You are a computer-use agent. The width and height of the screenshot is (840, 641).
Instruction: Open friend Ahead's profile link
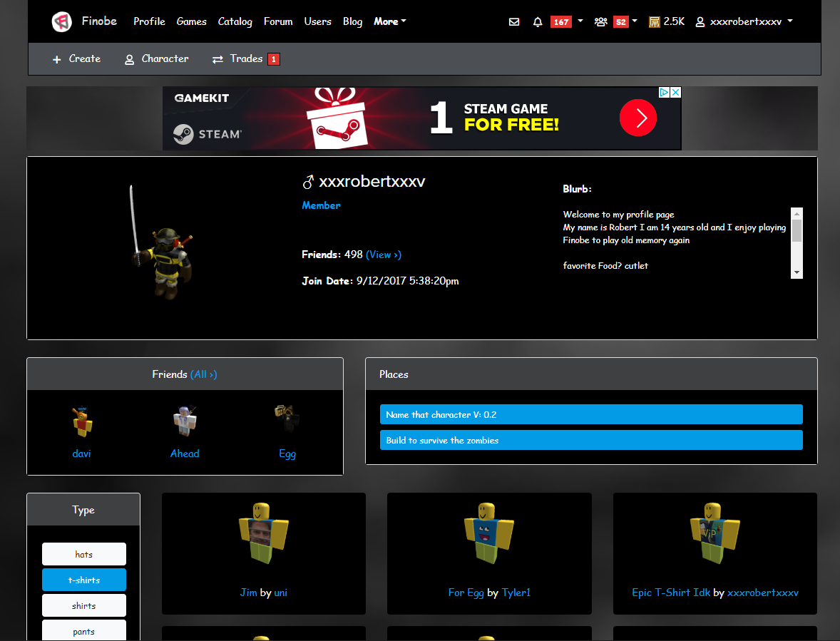(184, 453)
